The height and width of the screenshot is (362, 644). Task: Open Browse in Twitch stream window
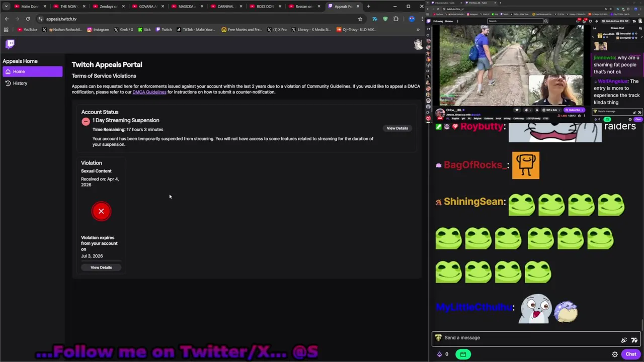tap(449, 21)
